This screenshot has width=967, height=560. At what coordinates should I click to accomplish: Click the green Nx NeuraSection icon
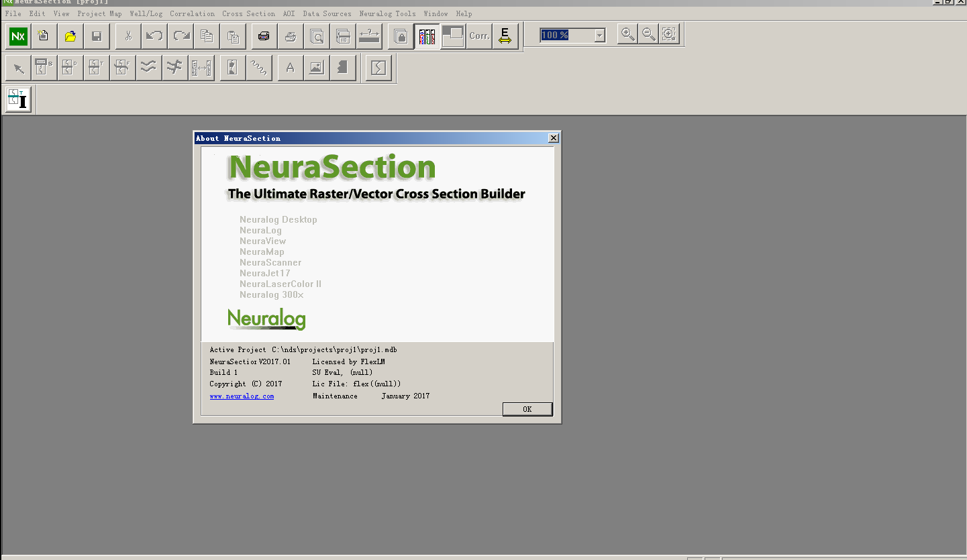(x=18, y=36)
